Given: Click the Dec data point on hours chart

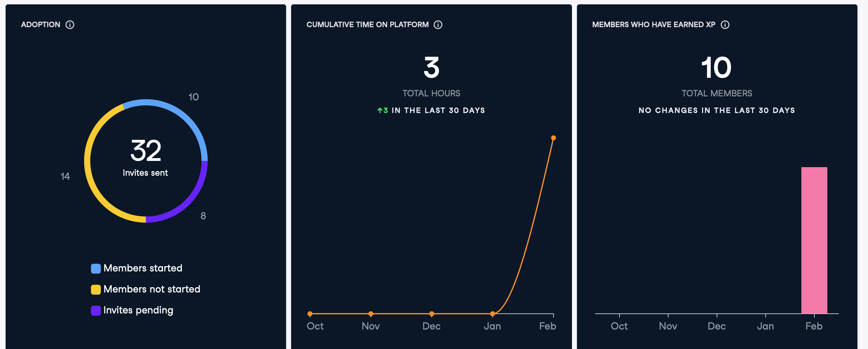Looking at the screenshot, I should pyautogui.click(x=432, y=314).
